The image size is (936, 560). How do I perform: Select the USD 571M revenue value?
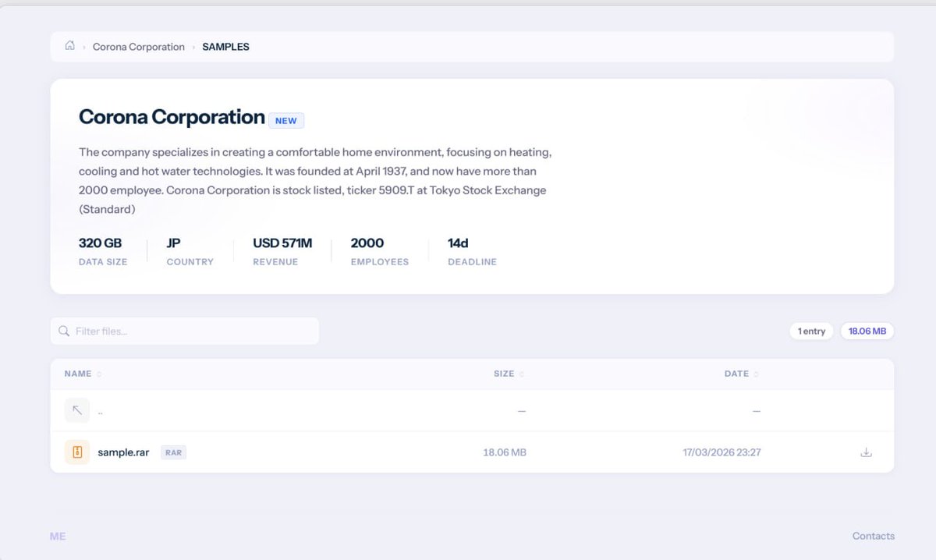[282, 243]
